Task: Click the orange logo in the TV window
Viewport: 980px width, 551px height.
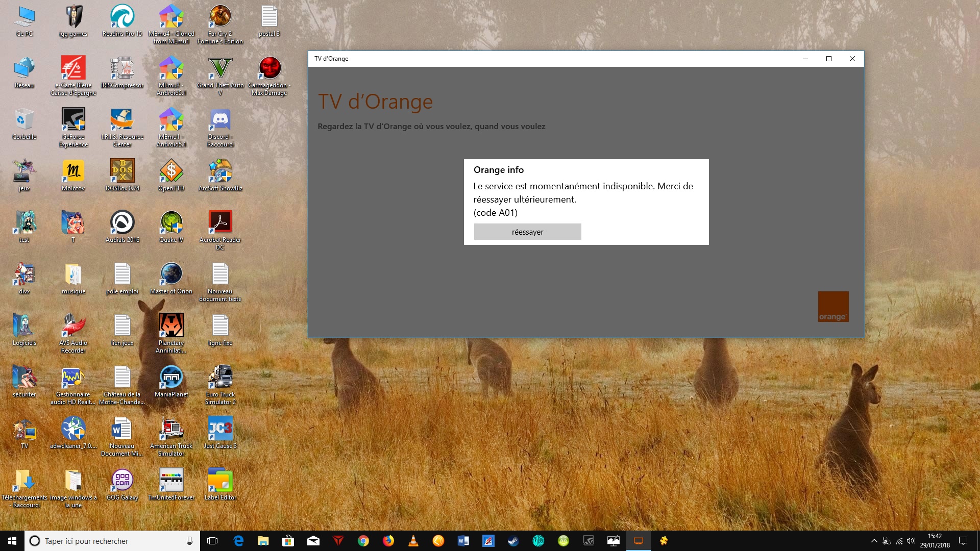Action: (x=833, y=306)
